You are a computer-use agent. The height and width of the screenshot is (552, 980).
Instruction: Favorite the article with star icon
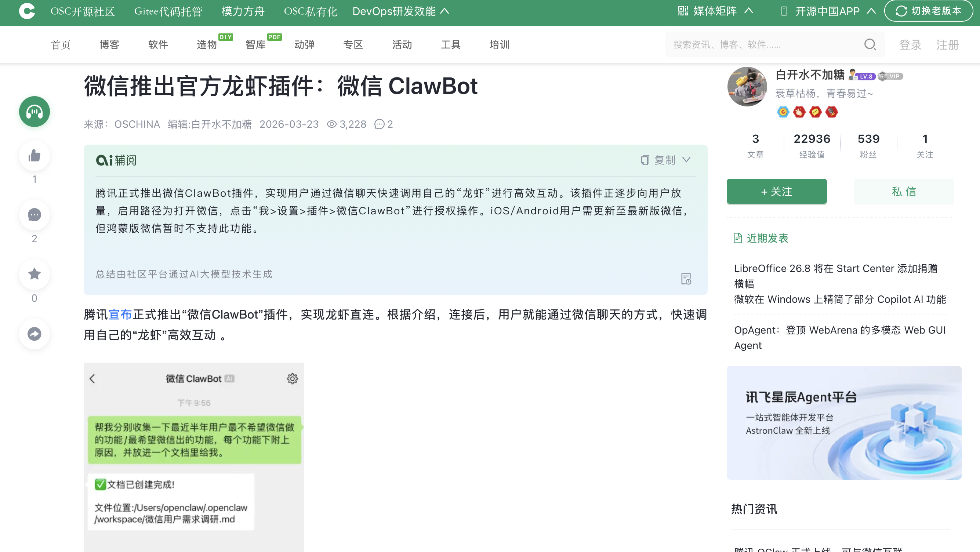click(x=34, y=274)
